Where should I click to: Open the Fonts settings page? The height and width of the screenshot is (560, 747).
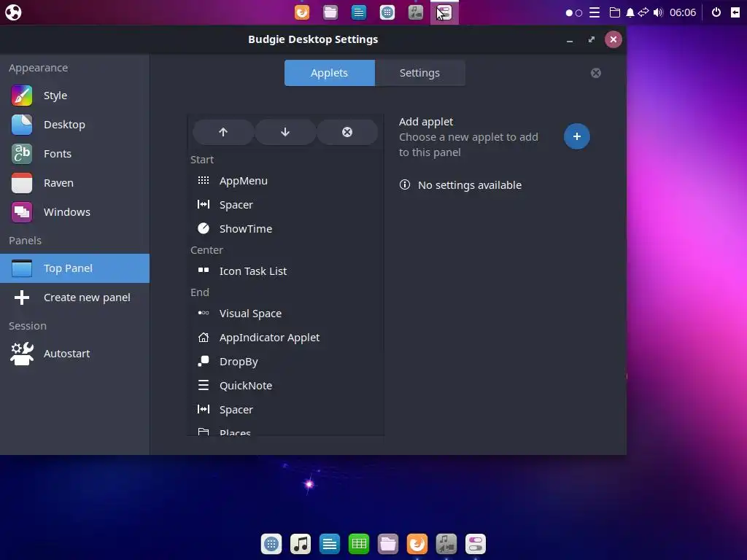coord(75,154)
